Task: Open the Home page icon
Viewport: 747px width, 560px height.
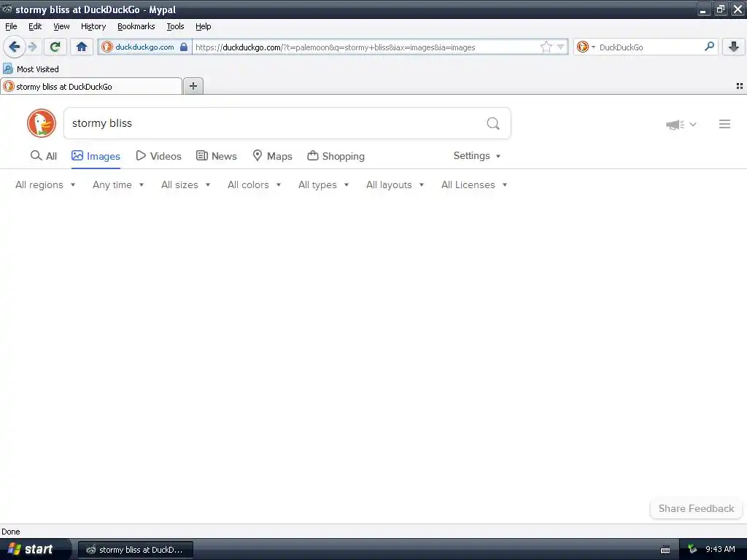Action: coord(82,47)
